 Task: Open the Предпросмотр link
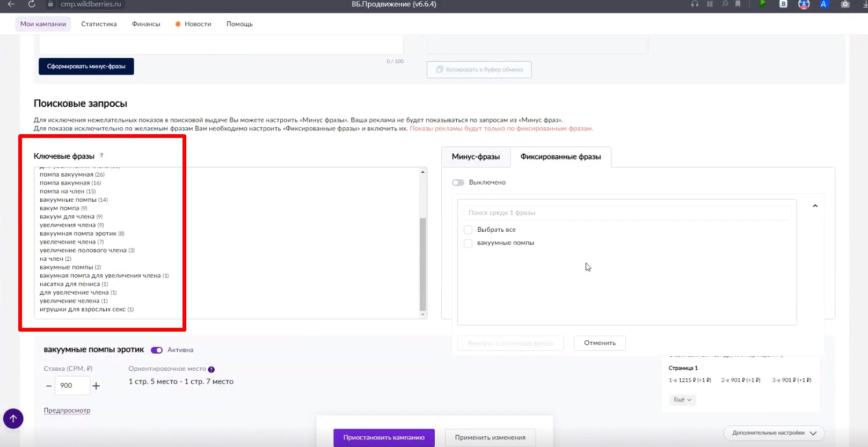pos(67,411)
